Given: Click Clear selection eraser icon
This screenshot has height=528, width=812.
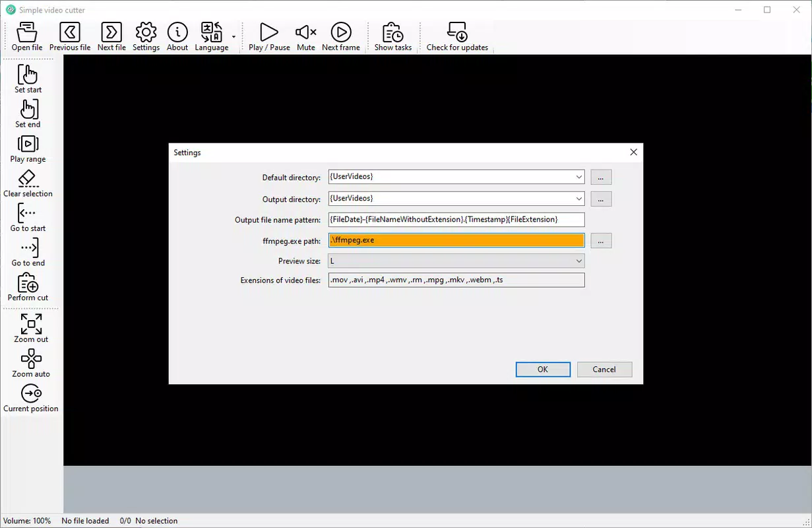Looking at the screenshot, I should (x=28, y=183).
